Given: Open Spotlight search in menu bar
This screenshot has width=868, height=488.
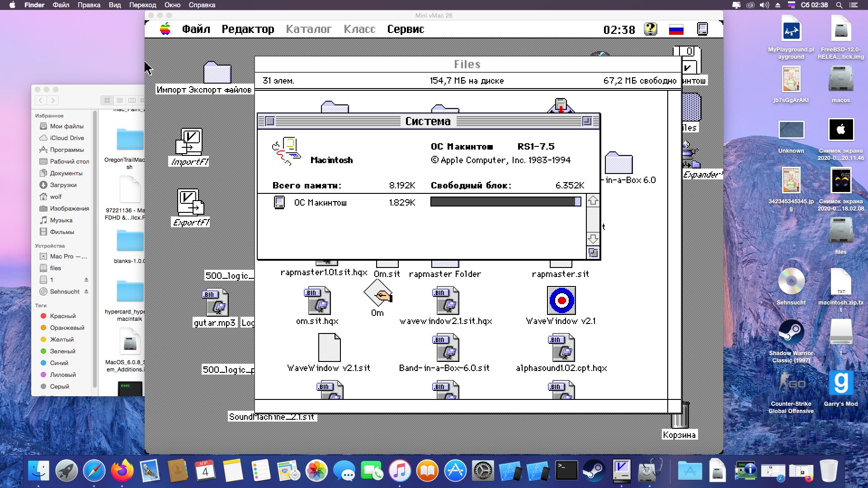Looking at the screenshot, I should (x=839, y=5).
